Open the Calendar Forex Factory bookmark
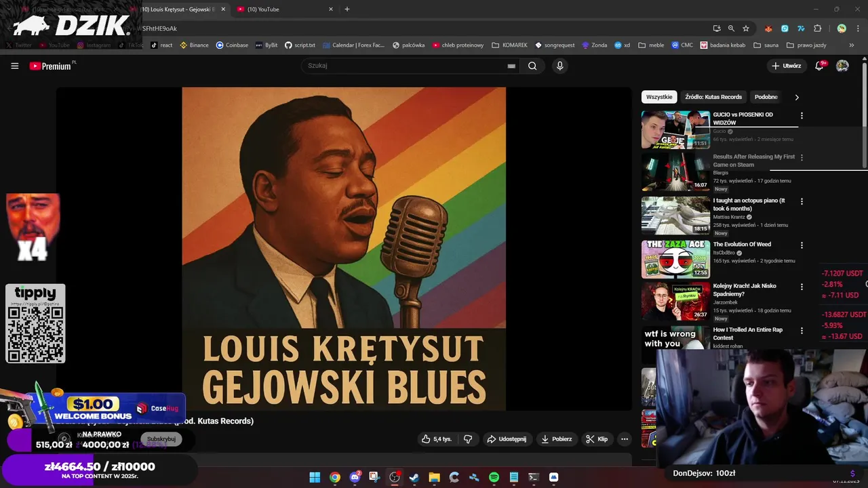868x488 pixels. coord(353,45)
